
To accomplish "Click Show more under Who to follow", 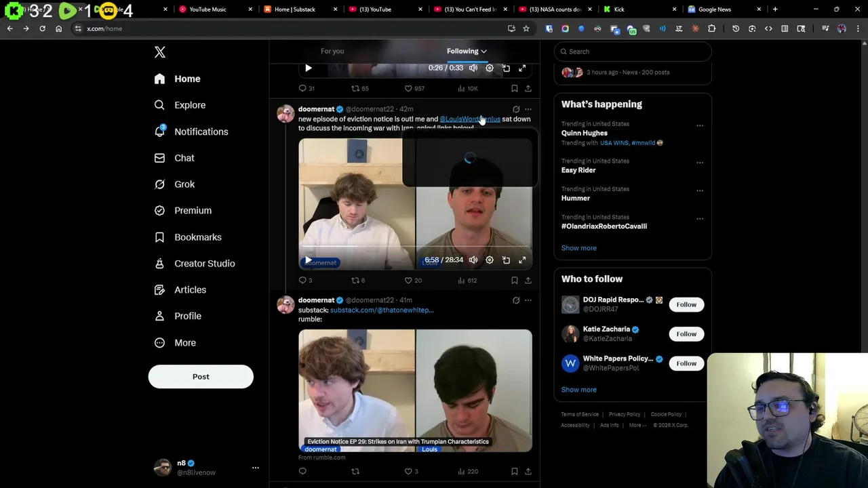I will tap(579, 390).
